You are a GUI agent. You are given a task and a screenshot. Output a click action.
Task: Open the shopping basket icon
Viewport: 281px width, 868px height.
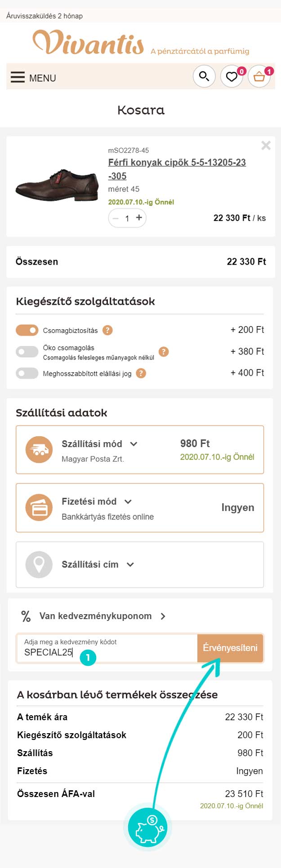click(x=259, y=76)
